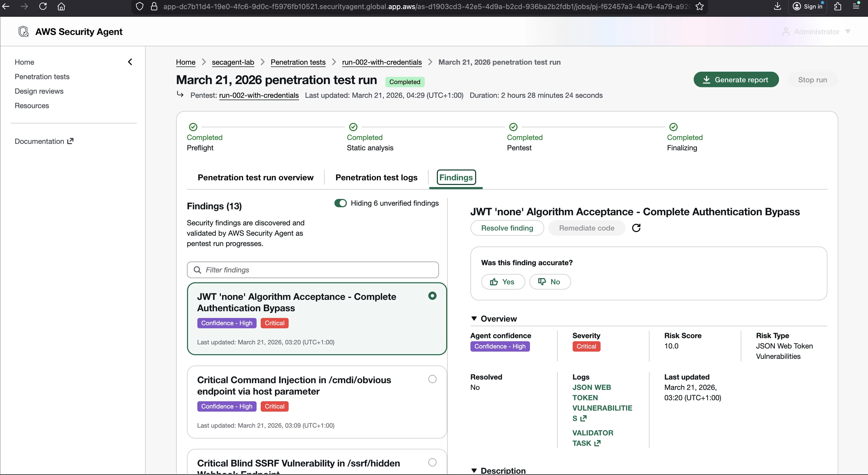Click the external link icon beside Documentation
This screenshot has height=475, width=868.
coord(70,141)
